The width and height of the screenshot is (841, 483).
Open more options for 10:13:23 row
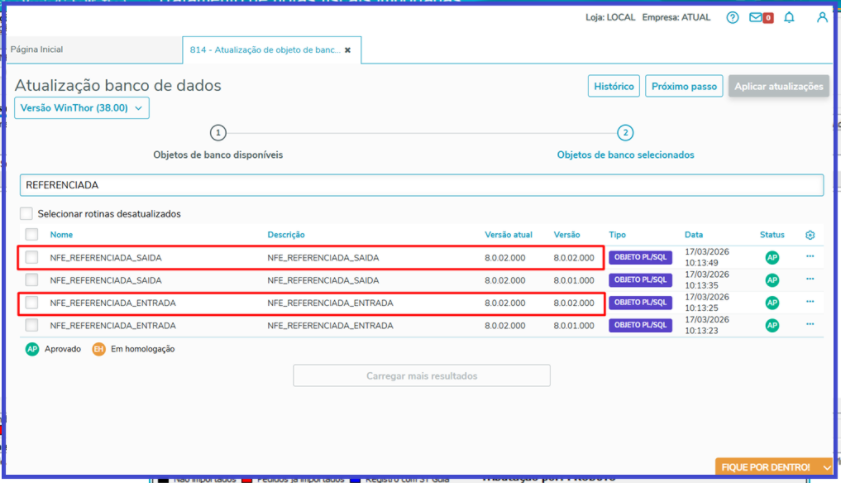(810, 324)
